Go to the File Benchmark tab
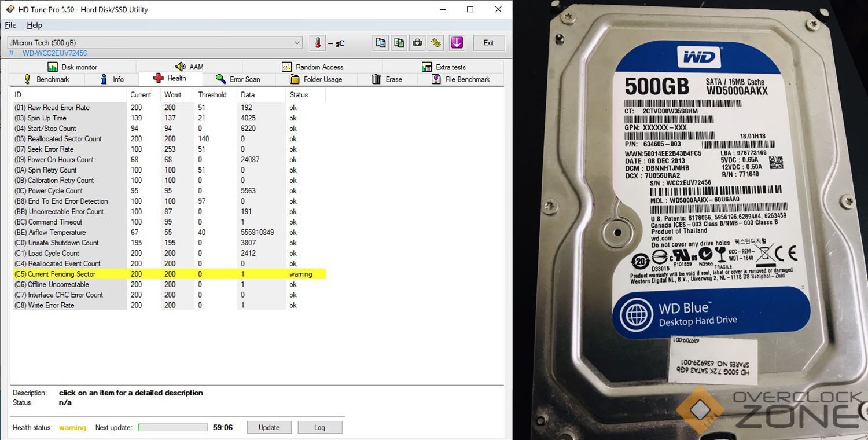The width and height of the screenshot is (868, 440). 461,79
